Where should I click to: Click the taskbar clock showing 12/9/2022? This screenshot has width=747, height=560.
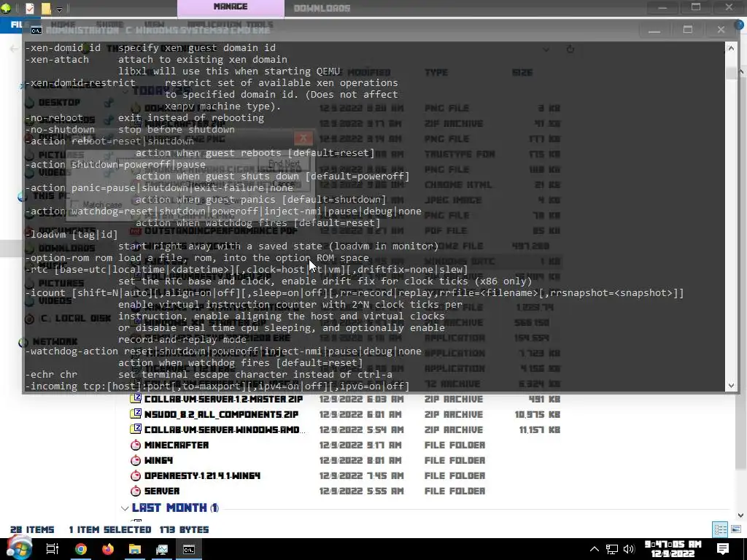click(673, 548)
